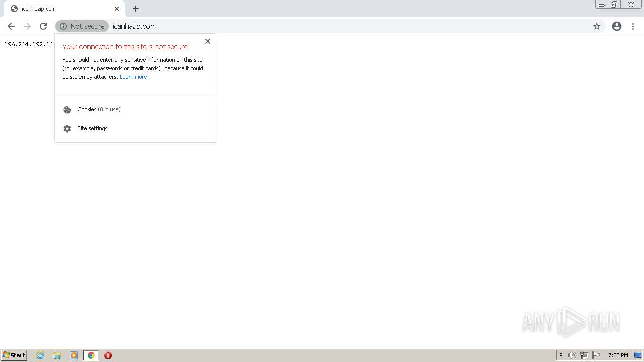
Task: Reload the icanhazip.com page
Action: coord(43,26)
